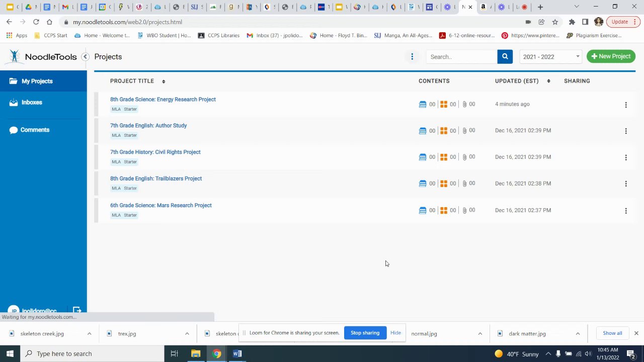Close the downloads bar
The image size is (644, 362).
click(x=636, y=333)
